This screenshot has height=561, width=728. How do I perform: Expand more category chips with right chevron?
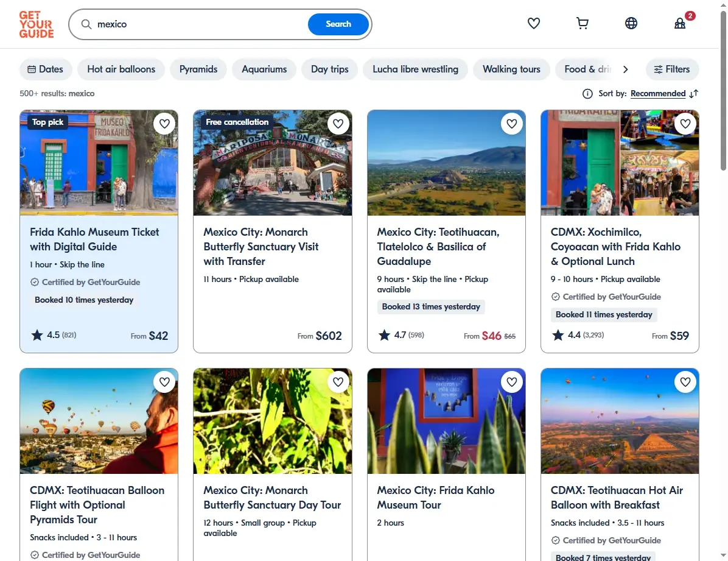(x=625, y=69)
